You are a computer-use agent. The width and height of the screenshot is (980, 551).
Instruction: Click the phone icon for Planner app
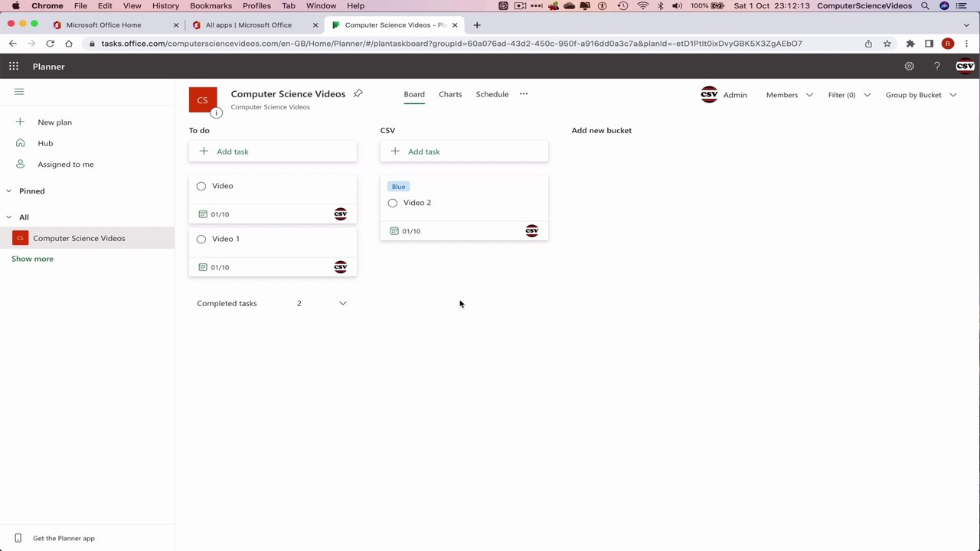coord(18,538)
